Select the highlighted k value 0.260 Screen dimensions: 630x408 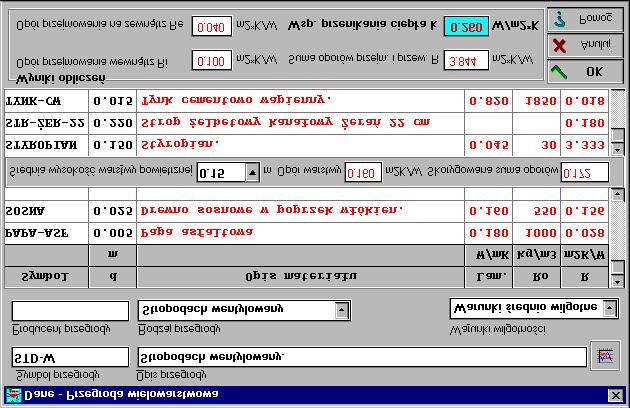coord(466,27)
